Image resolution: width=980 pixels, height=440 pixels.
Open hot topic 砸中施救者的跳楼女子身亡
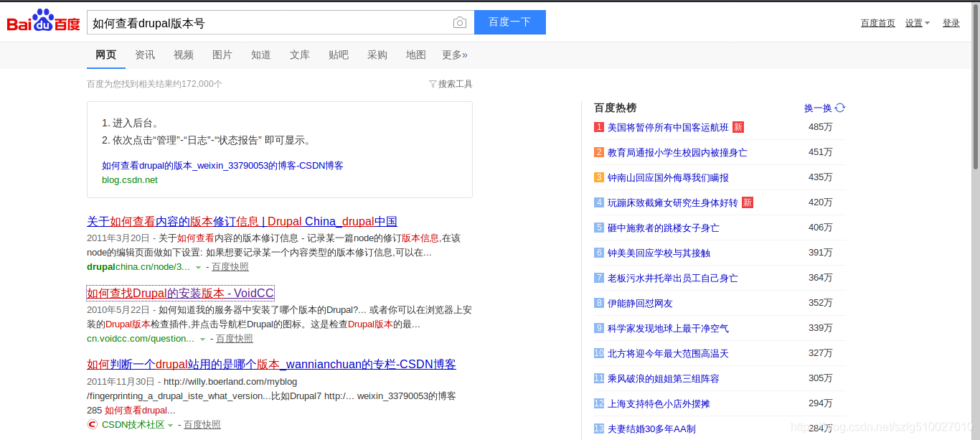pos(664,228)
